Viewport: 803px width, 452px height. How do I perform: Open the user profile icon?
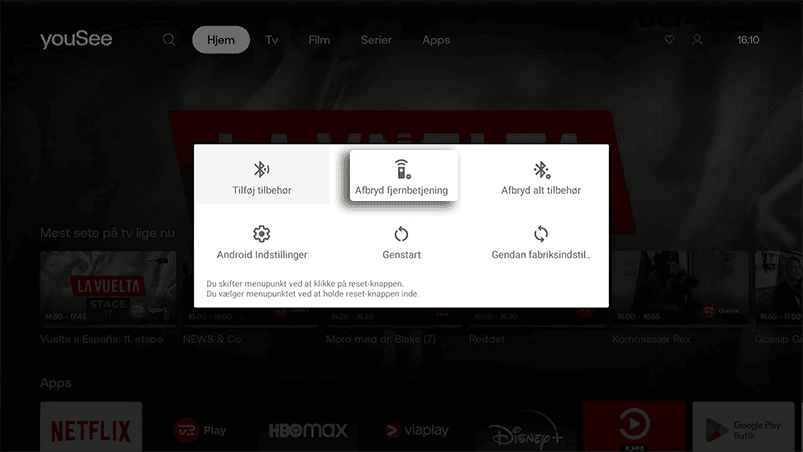[698, 40]
